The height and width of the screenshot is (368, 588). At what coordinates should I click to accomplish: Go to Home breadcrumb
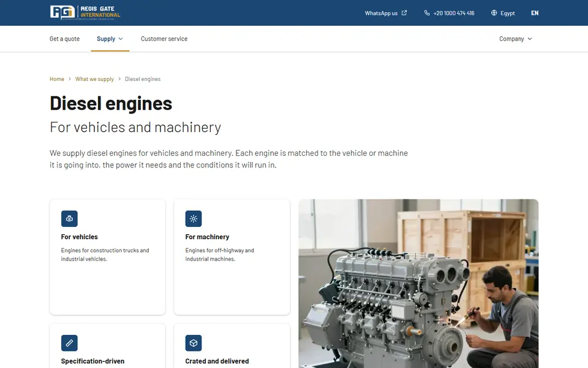56,79
